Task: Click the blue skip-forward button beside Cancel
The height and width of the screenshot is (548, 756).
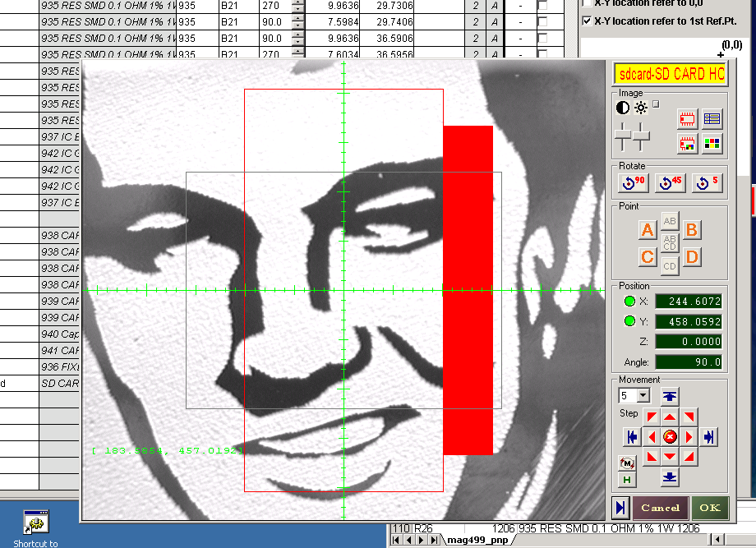Action: [x=620, y=508]
